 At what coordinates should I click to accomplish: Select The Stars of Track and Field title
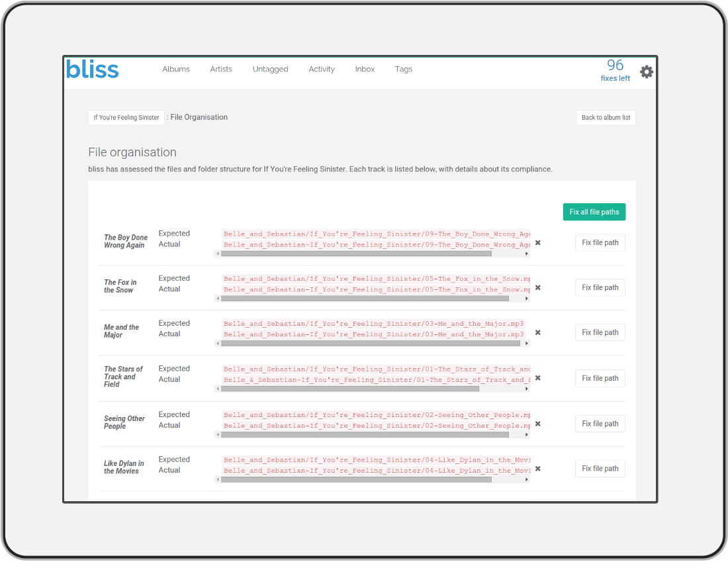coord(123,377)
